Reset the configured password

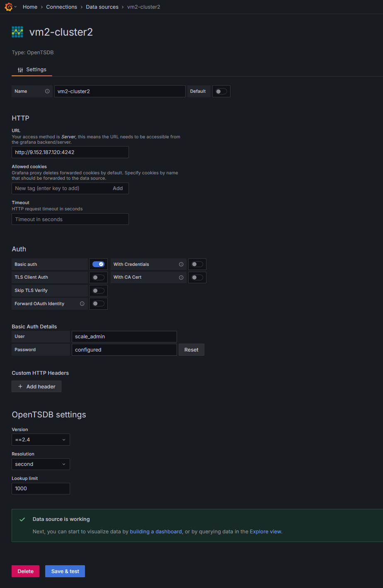(x=191, y=350)
